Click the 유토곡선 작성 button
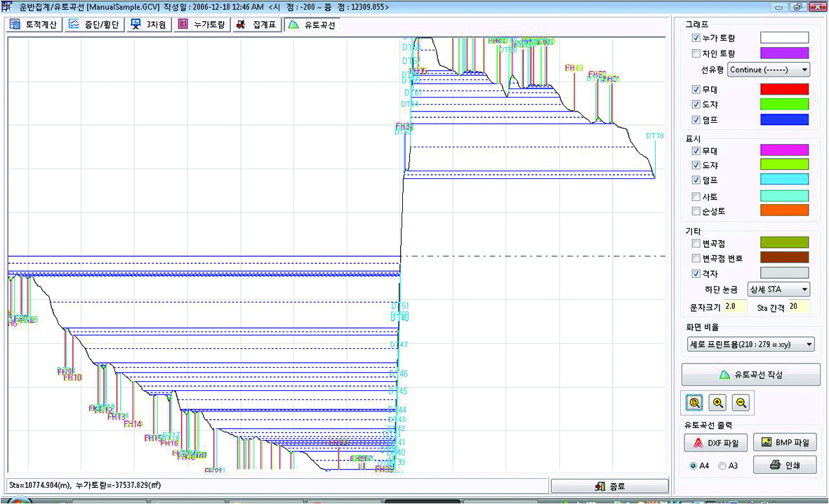 pos(750,375)
